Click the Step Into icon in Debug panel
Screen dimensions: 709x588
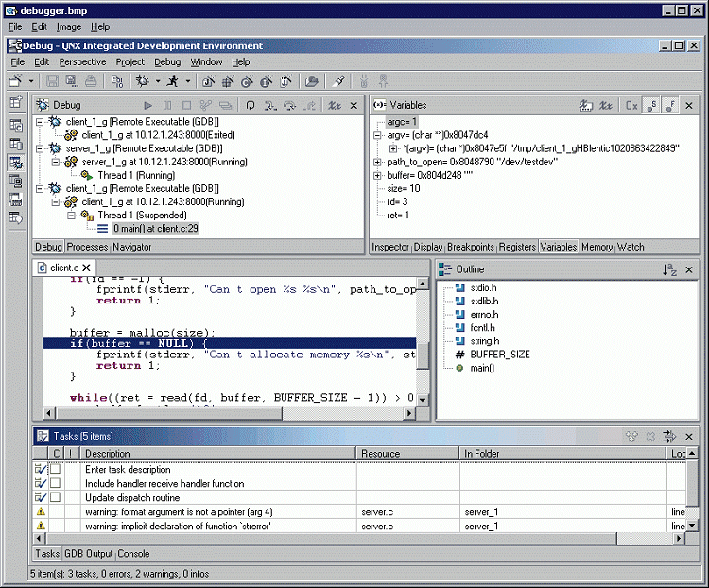click(270, 105)
